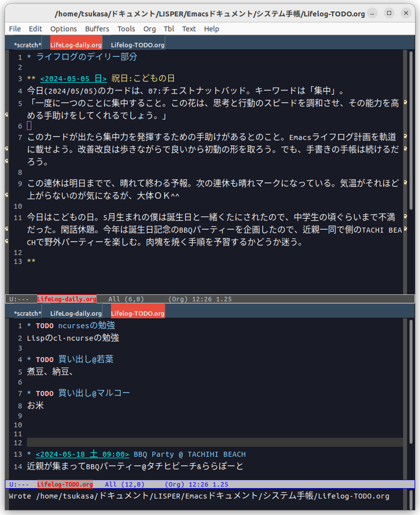Image resolution: width=420 pixels, height=515 pixels.
Task: Switch to *scratch* tab in upper window
Action: click(x=27, y=45)
